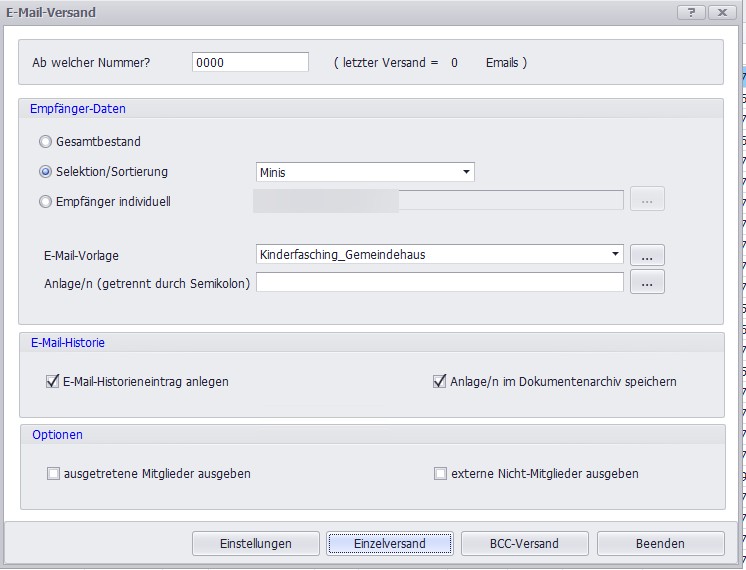746x570 pixels.
Task: Start sending via Einzelversand button
Action: (390, 543)
